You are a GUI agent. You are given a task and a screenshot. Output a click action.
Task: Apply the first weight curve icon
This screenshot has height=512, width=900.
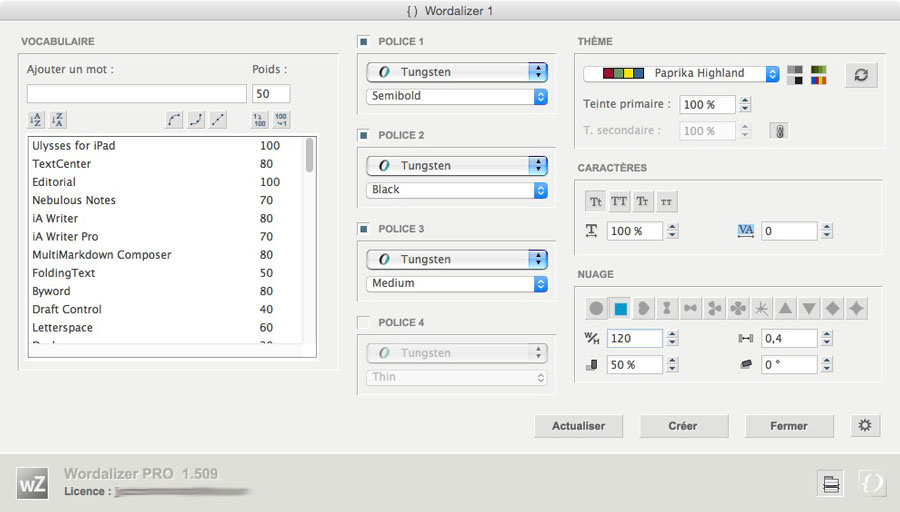[174, 119]
